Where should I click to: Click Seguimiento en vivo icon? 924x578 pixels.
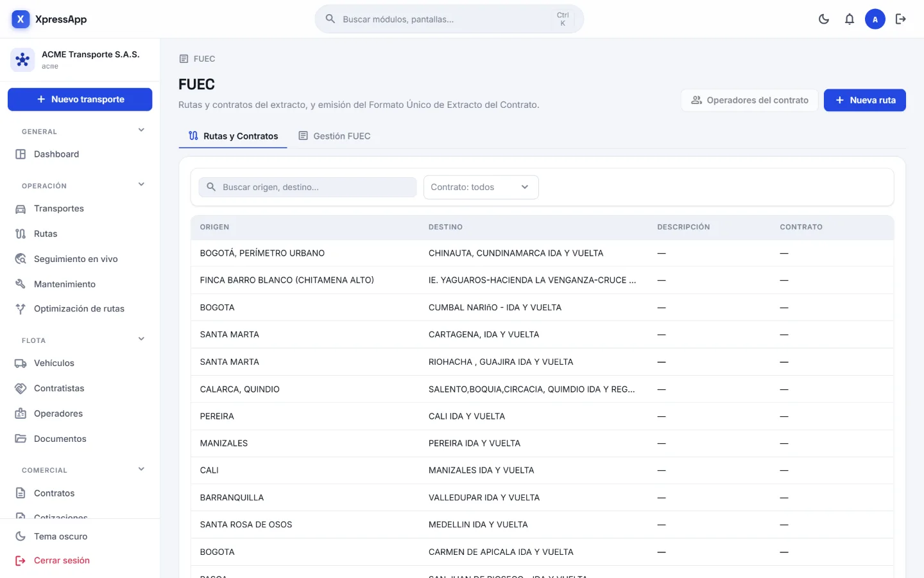(21, 259)
